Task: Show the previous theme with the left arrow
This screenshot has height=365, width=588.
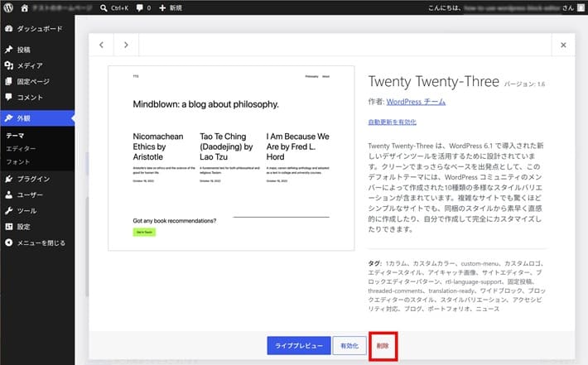Action: click(x=101, y=45)
